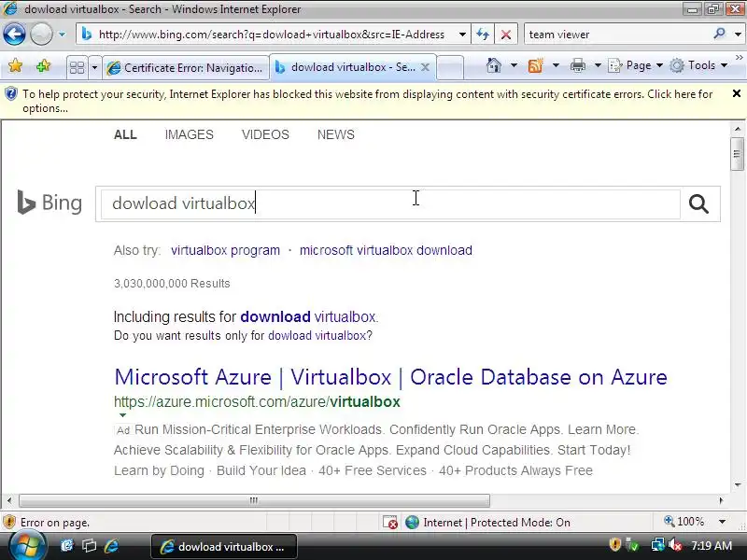747x560 pixels.
Task: Expand the zoom level dropdown arrow
Action: (722, 522)
